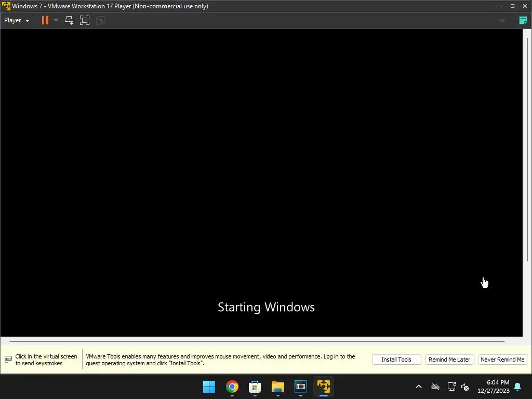Click the OneDrive cloud tray icon
Viewport: 532px width, 399px height.
(x=435, y=387)
